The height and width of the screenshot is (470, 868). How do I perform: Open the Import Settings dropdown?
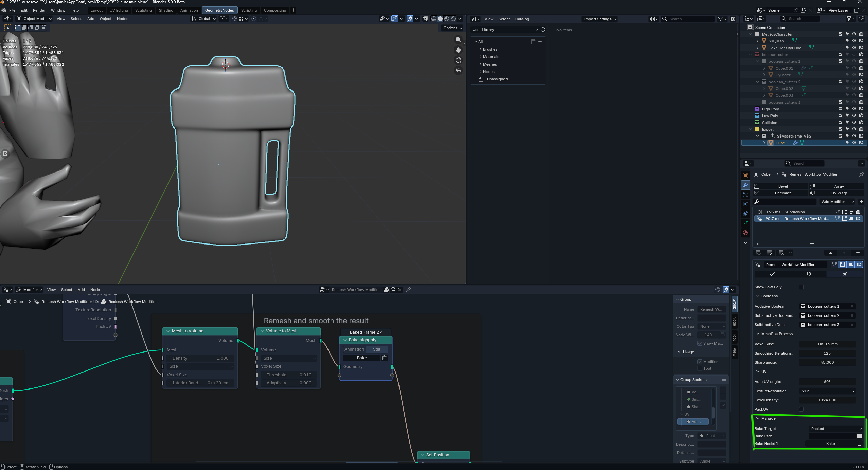click(x=600, y=19)
